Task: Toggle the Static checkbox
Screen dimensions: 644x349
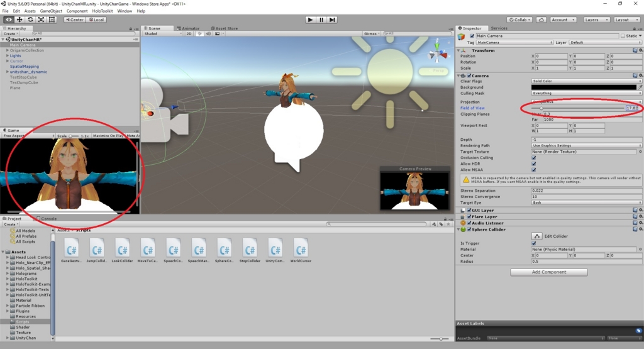Action: click(623, 36)
